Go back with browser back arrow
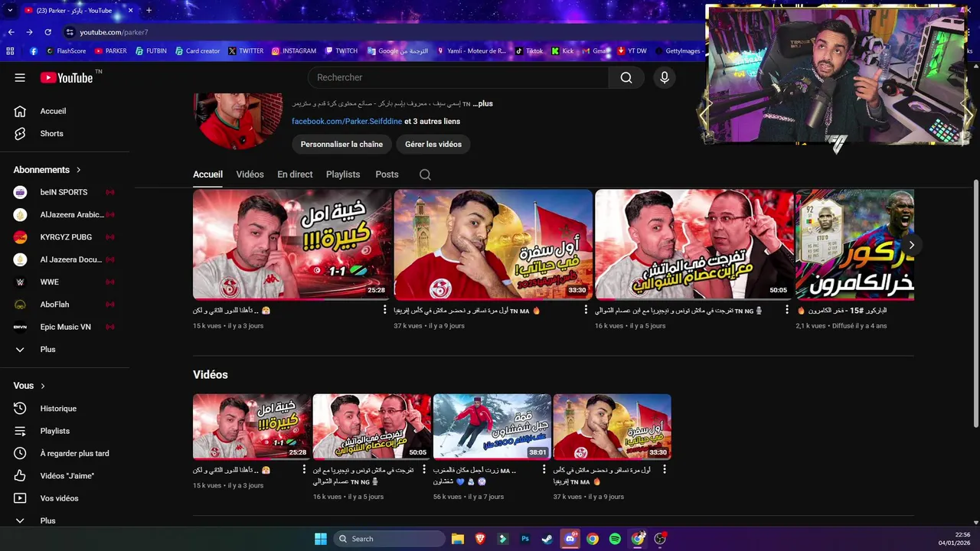This screenshot has width=980, height=551. coord(11,32)
